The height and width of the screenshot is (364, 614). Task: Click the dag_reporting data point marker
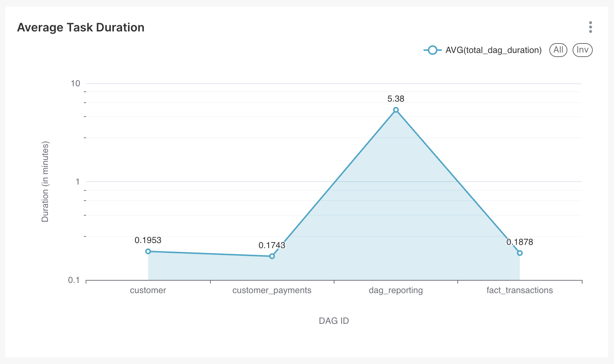(396, 110)
